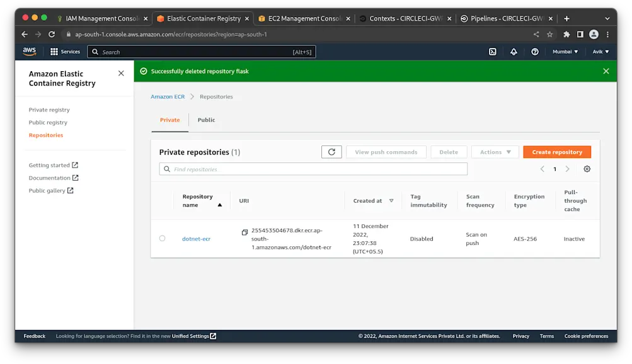Open the AWS help question icon
Image resolution: width=632 pixels, height=364 pixels.
(x=535, y=52)
